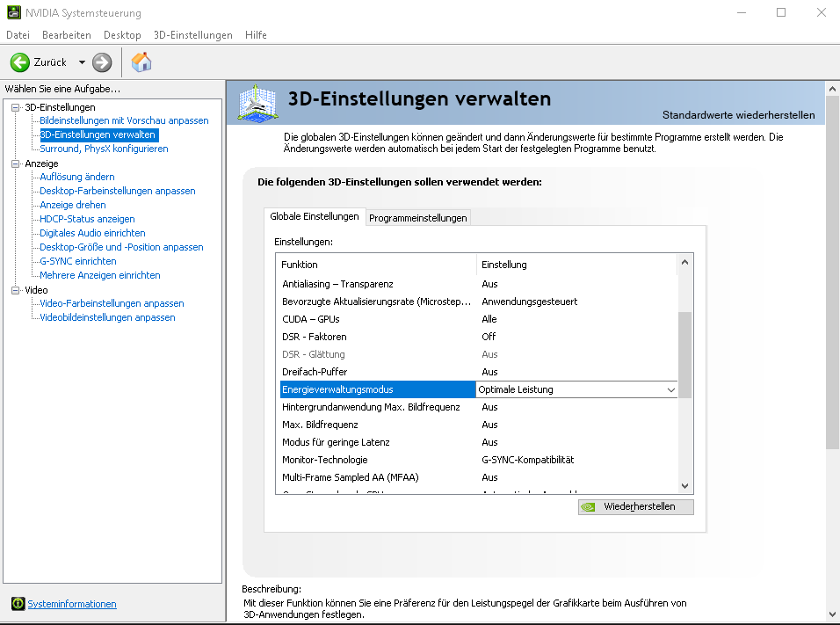The height and width of the screenshot is (625, 840).
Task: Click the settings list scrollbar thumb
Action: pyautogui.click(x=684, y=355)
